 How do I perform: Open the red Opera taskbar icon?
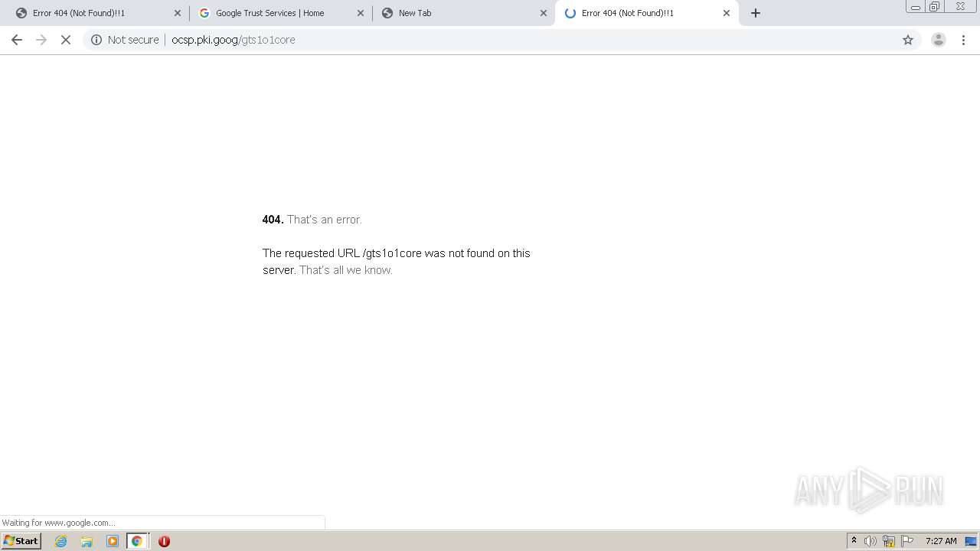point(164,541)
